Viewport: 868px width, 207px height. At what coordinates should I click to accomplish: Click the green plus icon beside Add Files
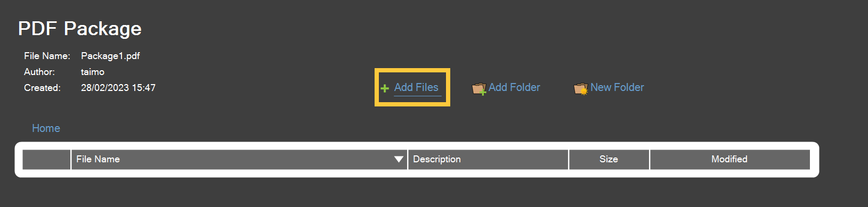point(385,88)
